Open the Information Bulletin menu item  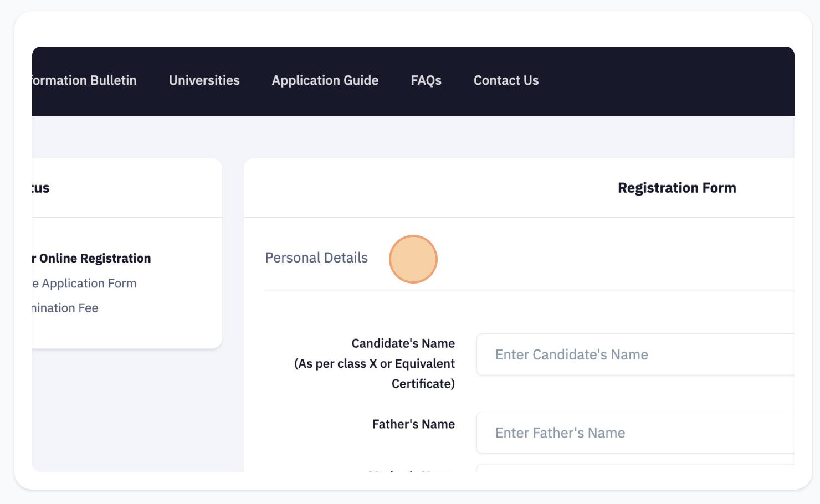pyautogui.click(x=84, y=80)
